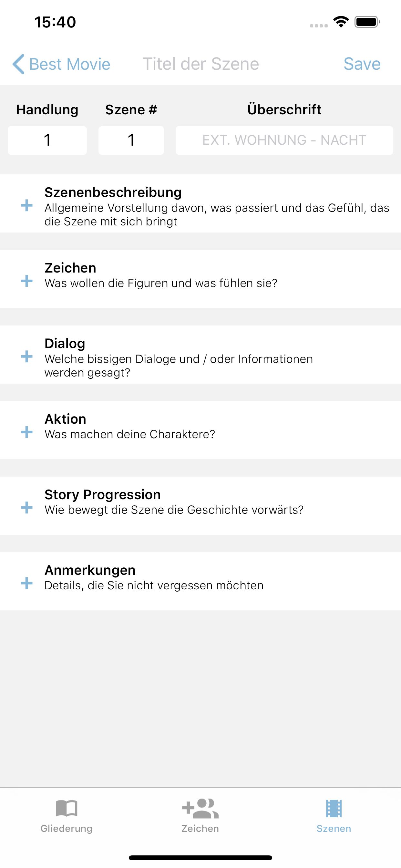Tap the plus icon beside Szenenbeschreibung
Screen dimensions: 401x868
point(26,205)
